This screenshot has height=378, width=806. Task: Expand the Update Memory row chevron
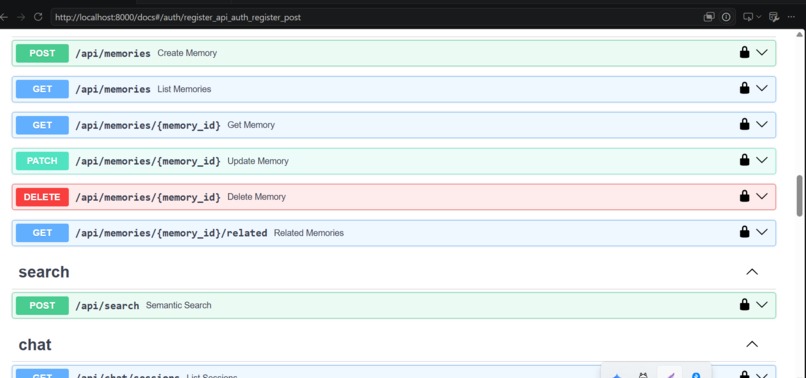tap(762, 160)
